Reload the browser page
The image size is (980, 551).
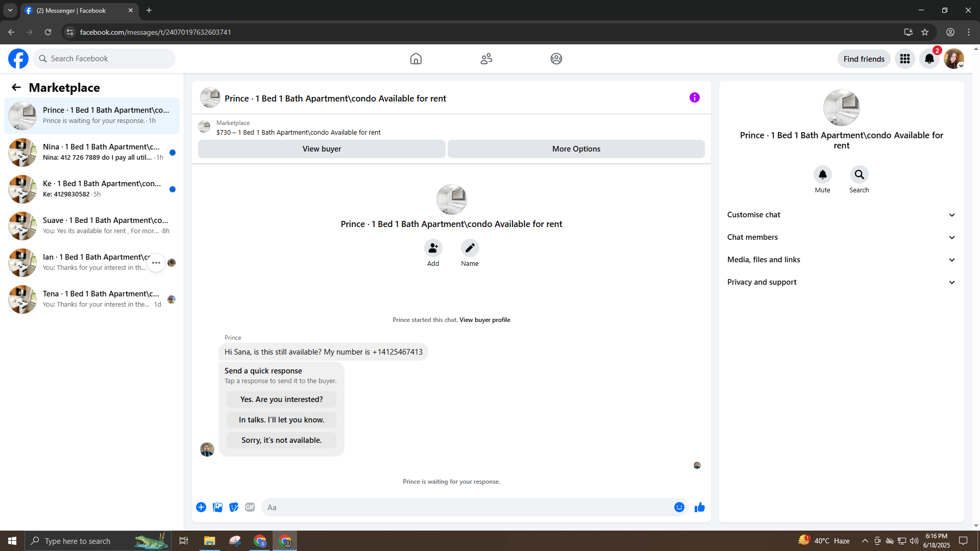(48, 32)
